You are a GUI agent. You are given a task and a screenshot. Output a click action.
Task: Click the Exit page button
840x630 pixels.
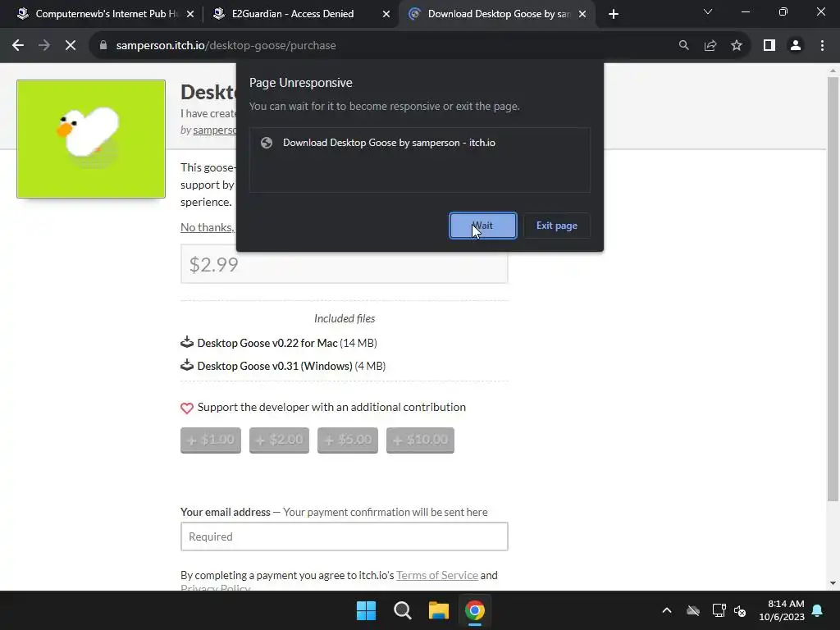click(557, 226)
